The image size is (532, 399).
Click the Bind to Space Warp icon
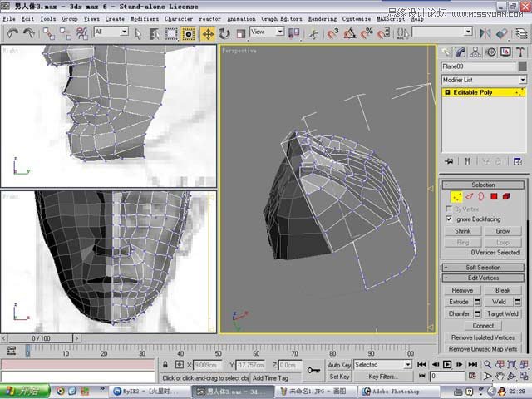pyautogui.click(x=81, y=33)
